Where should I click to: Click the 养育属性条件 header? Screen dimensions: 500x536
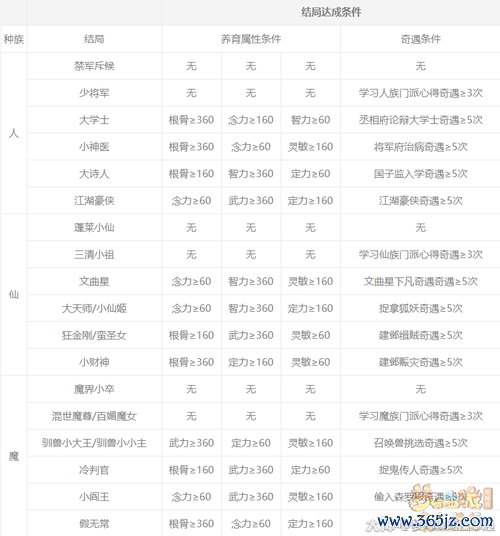pos(251,39)
